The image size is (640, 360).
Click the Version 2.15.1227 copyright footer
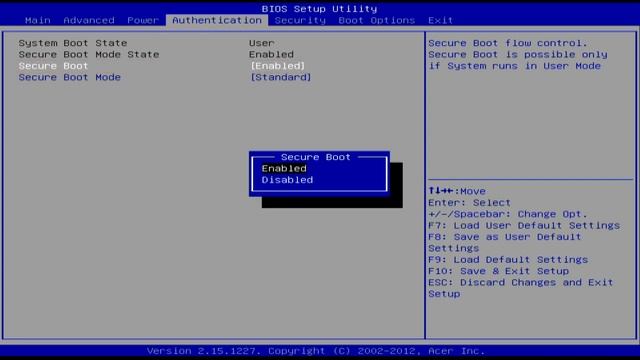coord(316,351)
